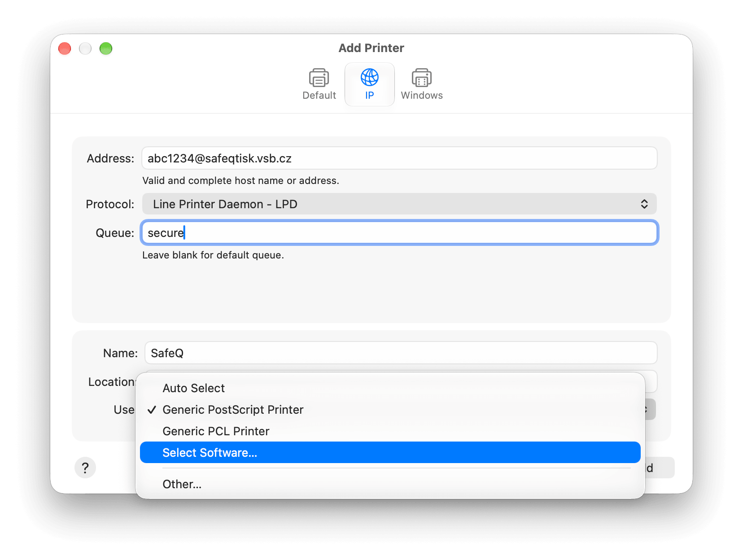The width and height of the screenshot is (743, 560).
Task: Choose Other... from the Use menu
Action: click(390, 484)
